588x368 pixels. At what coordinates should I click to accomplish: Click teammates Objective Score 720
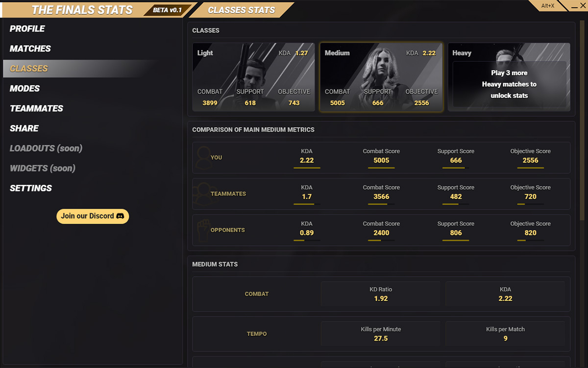coord(530,197)
